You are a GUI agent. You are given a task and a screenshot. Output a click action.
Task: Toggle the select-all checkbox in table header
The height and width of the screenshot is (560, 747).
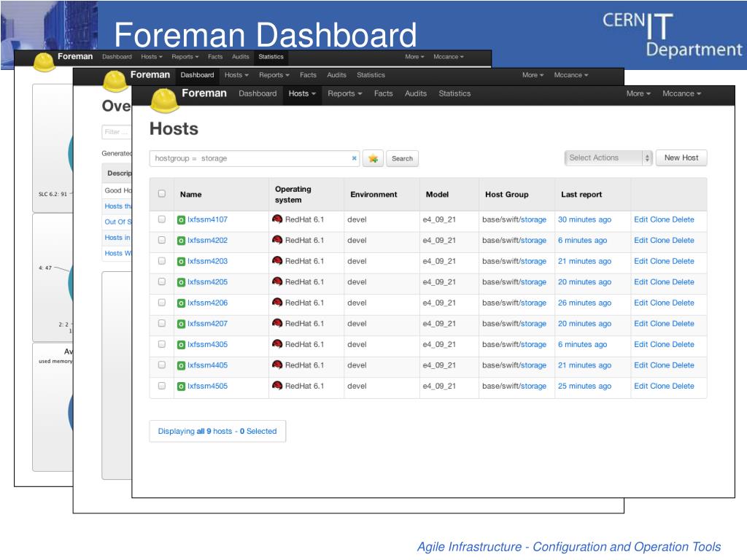pyautogui.click(x=162, y=193)
